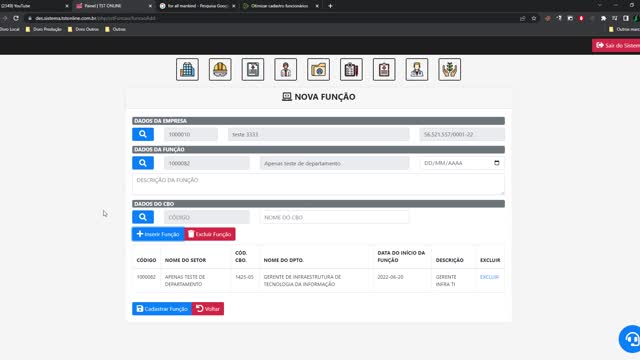Switch to the Otimizar cadastro funcionários tab

click(x=281, y=6)
